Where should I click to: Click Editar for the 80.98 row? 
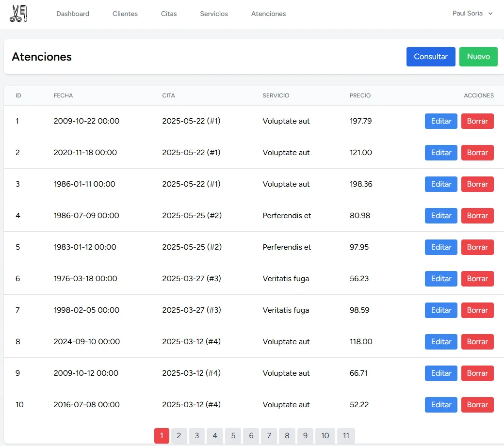(x=441, y=216)
